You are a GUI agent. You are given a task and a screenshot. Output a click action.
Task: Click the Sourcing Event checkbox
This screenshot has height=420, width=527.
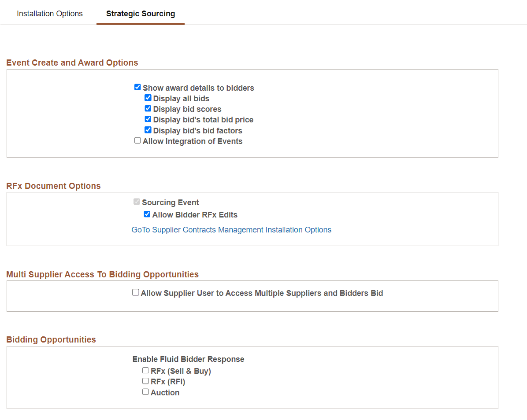(x=137, y=201)
